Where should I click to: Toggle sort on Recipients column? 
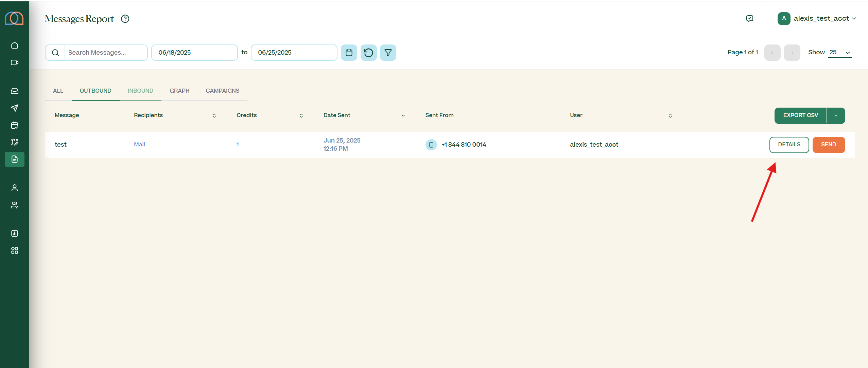(214, 116)
